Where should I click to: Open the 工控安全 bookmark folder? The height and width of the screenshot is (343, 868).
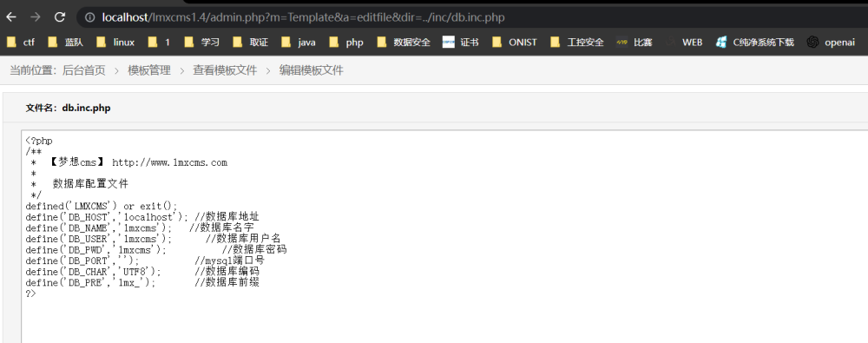tap(577, 42)
